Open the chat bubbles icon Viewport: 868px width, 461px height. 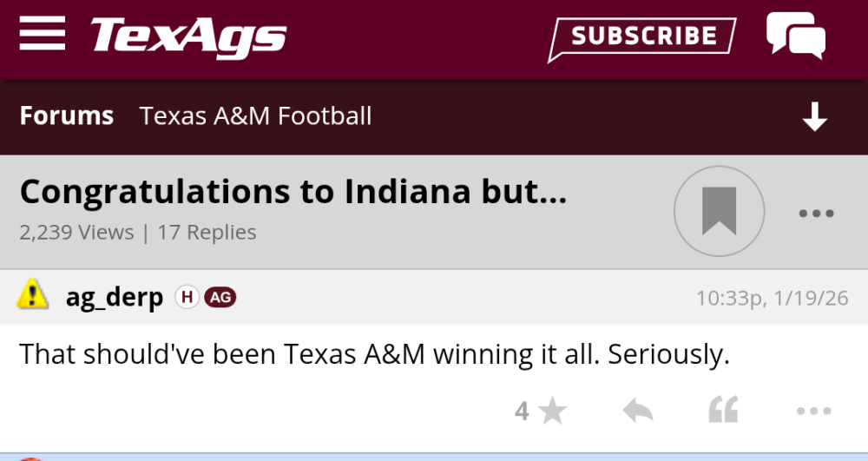pos(795,36)
